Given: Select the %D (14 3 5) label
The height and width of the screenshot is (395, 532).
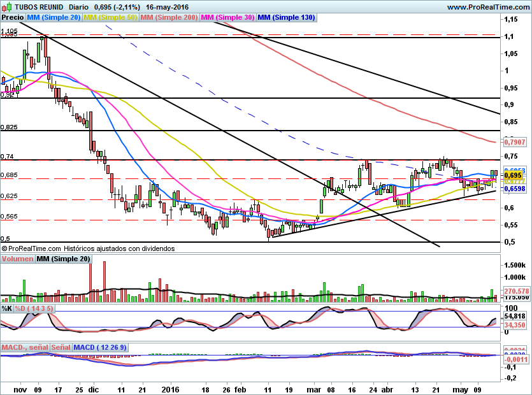Looking at the screenshot, I should click(x=34, y=308).
